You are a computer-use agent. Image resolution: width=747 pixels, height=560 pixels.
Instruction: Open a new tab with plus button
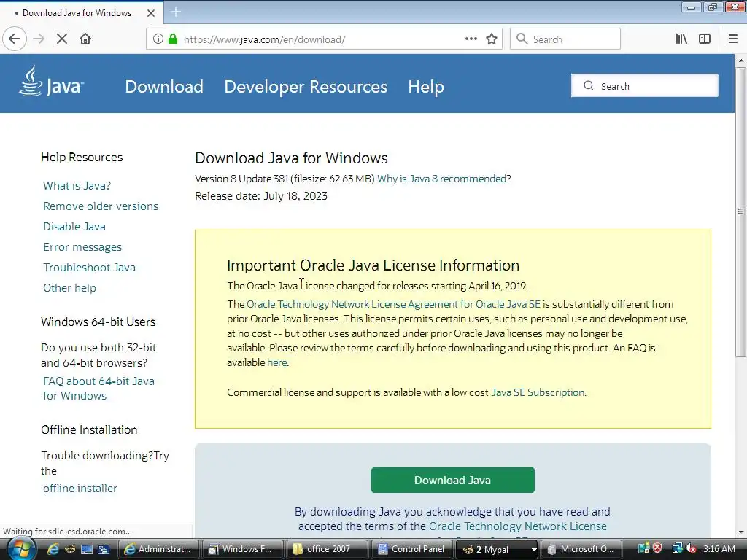click(176, 12)
